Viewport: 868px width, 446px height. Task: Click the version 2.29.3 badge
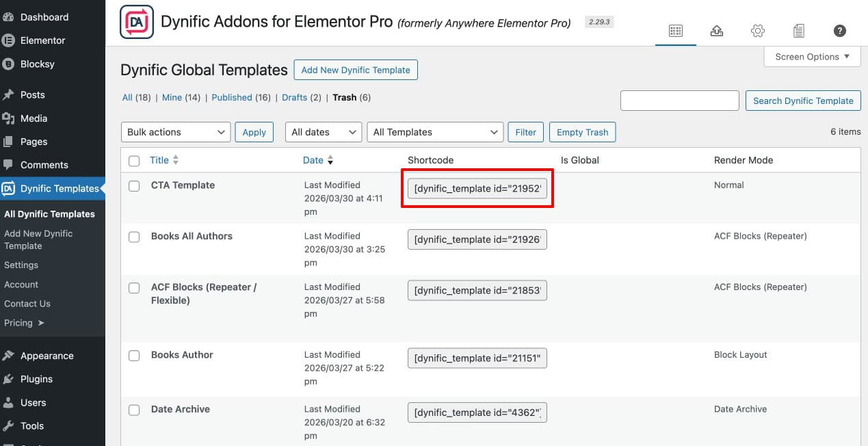[x=599, y=22]
